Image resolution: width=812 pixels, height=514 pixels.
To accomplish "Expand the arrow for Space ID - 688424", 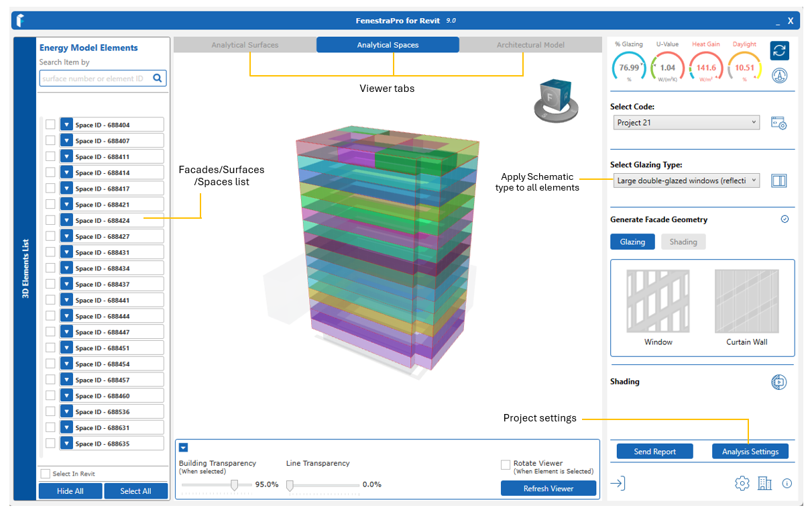I will click(x=66, y=220).
